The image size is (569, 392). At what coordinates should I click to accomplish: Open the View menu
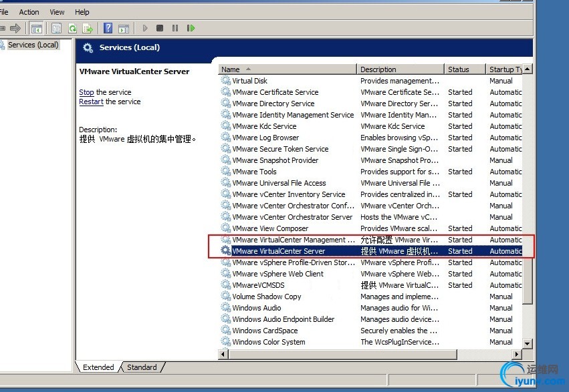click(57, 12)
